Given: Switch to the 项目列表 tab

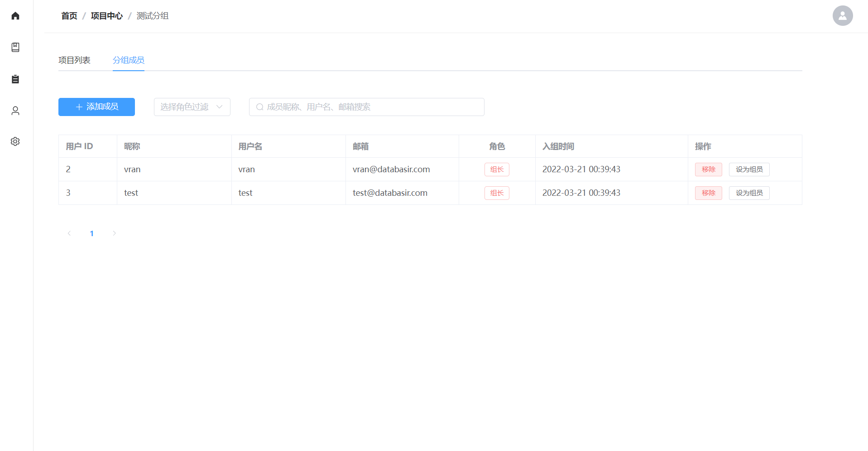Looking at the screenshot, I should point(74,60).
